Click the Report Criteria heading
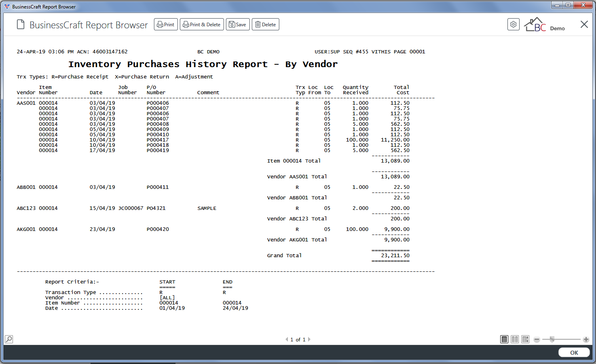596x364 pixels. tap(72, 282)
